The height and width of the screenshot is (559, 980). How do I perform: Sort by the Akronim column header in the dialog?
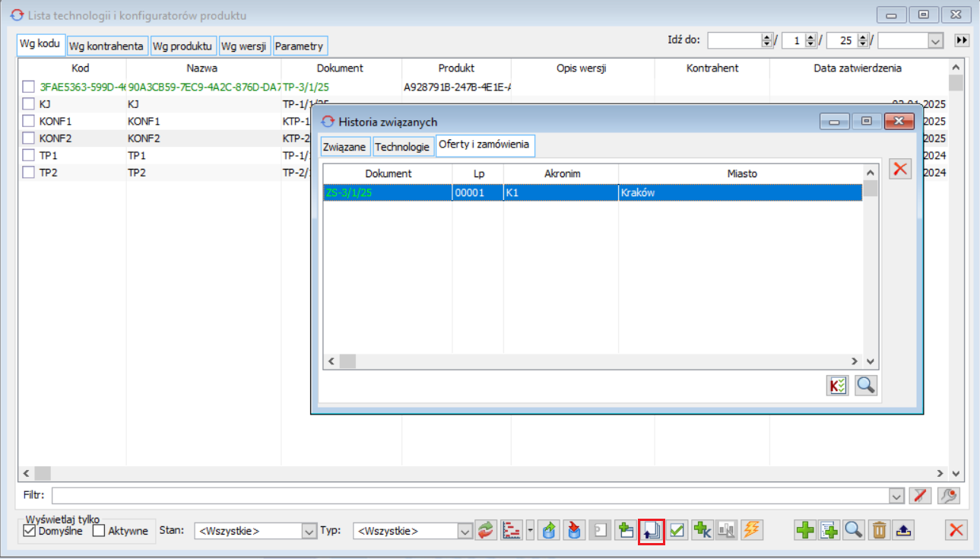pyautogui.click(x=562, y=173)
